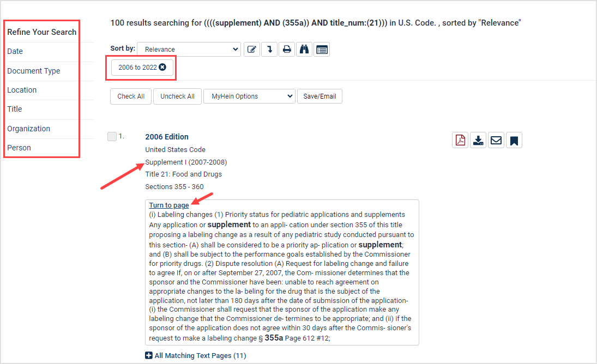Open the Sort by Relevance dropdown
Viewport: 597px width, 364px height.
tap(189, 50)
